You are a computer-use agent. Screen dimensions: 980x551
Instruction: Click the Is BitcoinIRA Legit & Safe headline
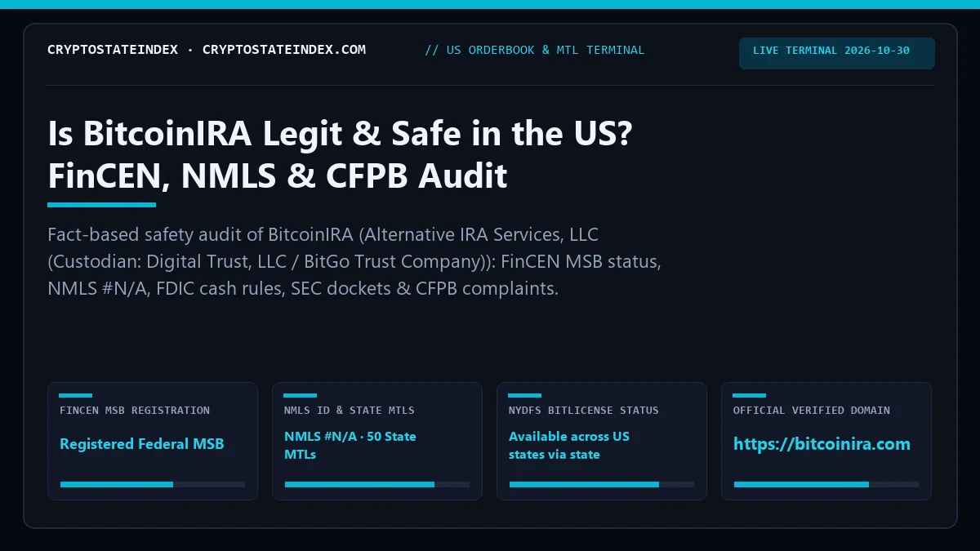pos(340,155)
